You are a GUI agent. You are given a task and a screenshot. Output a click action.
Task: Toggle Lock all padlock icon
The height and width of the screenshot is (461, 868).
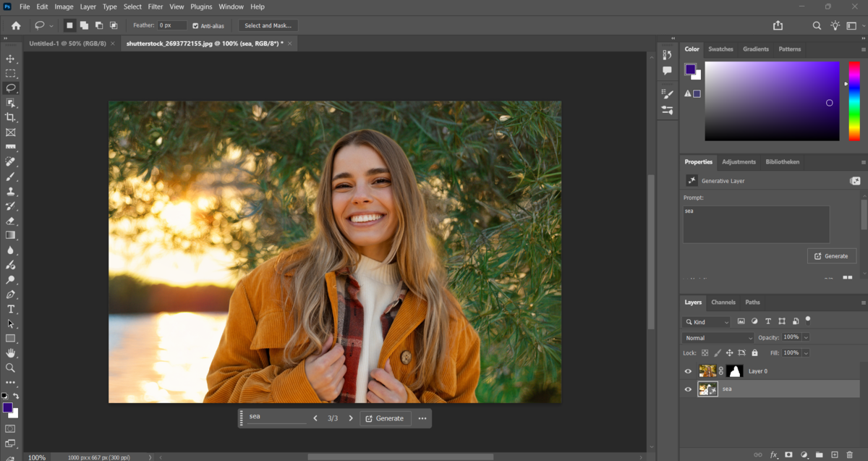[x=754, y=352]
